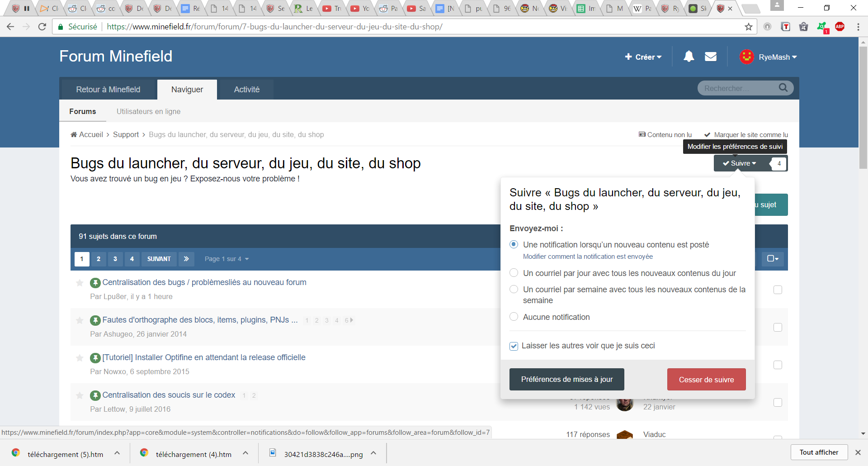Uncheck Laisser les autres voir checkbox
Image resolution: width=868 pixels, height=466 pixels.
514,346
